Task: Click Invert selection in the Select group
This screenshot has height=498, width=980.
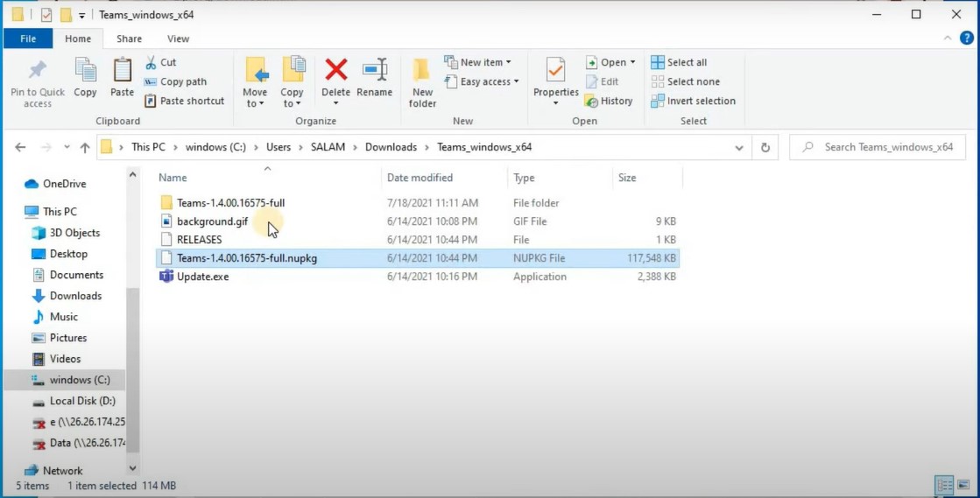Action: [x=693, y=101]
